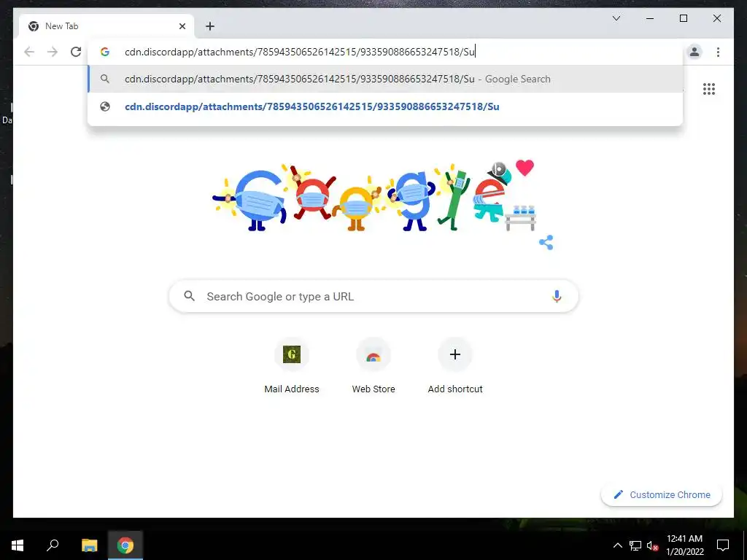Click the browser forward arrow

53,52
